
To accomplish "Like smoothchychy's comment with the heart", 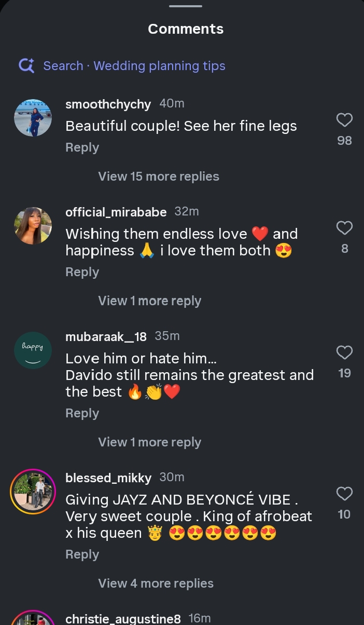I will pos(344,120).
